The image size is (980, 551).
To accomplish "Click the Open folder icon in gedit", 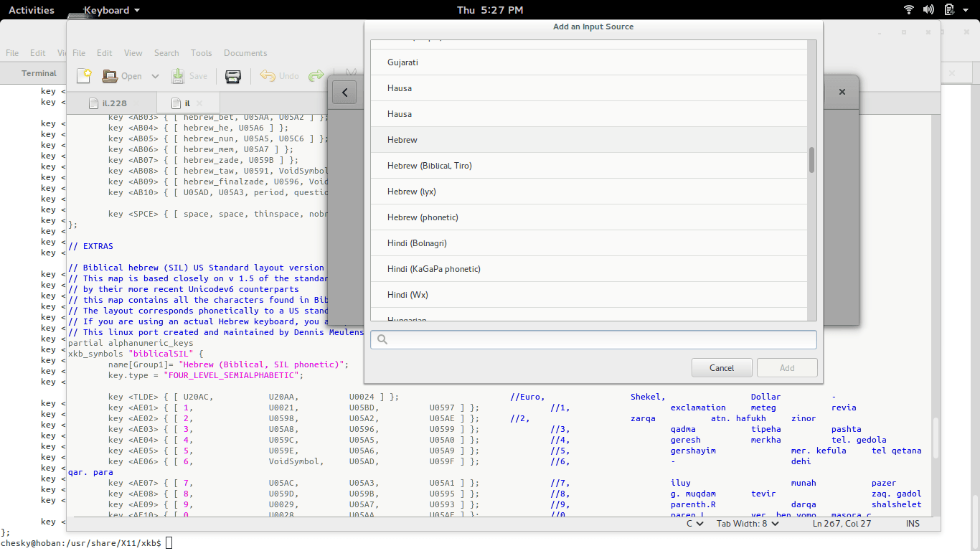I will [110, 75].
